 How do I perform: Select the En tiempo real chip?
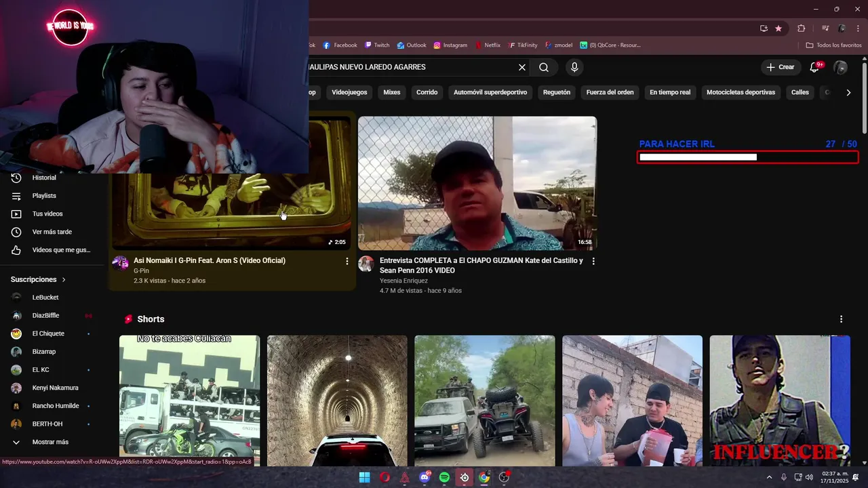670,92
